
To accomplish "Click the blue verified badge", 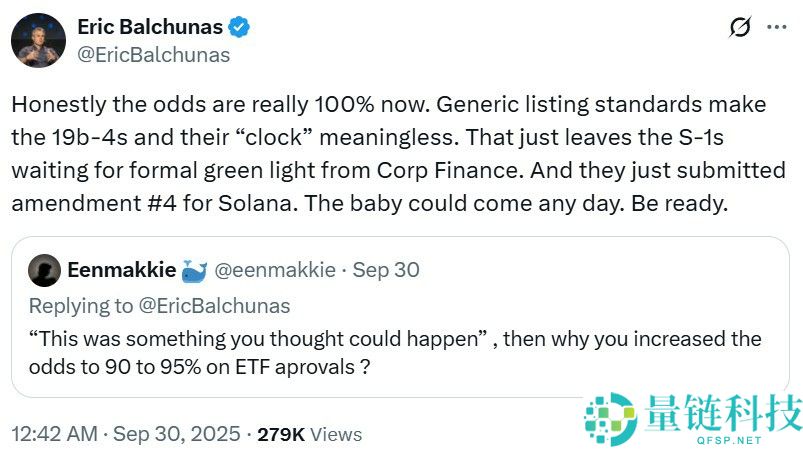I will point(240,28).
